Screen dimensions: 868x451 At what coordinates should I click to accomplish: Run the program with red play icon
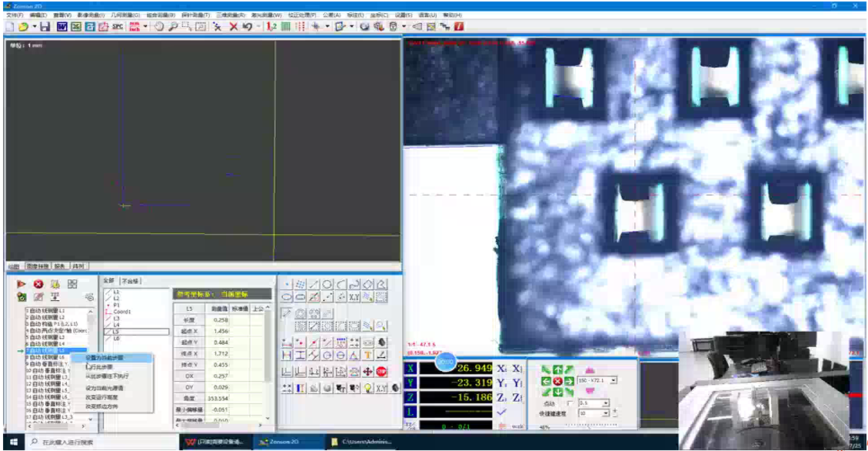(x=21, y=284)
